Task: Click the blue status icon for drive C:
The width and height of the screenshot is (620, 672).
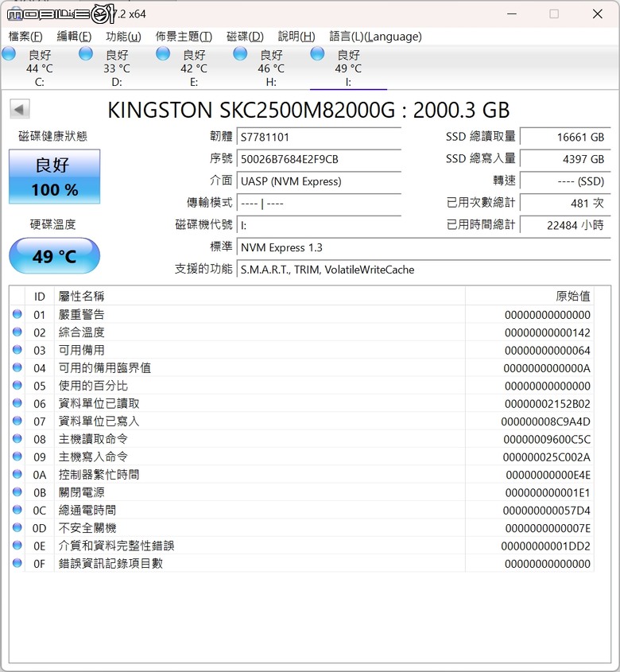Action: 9,53
